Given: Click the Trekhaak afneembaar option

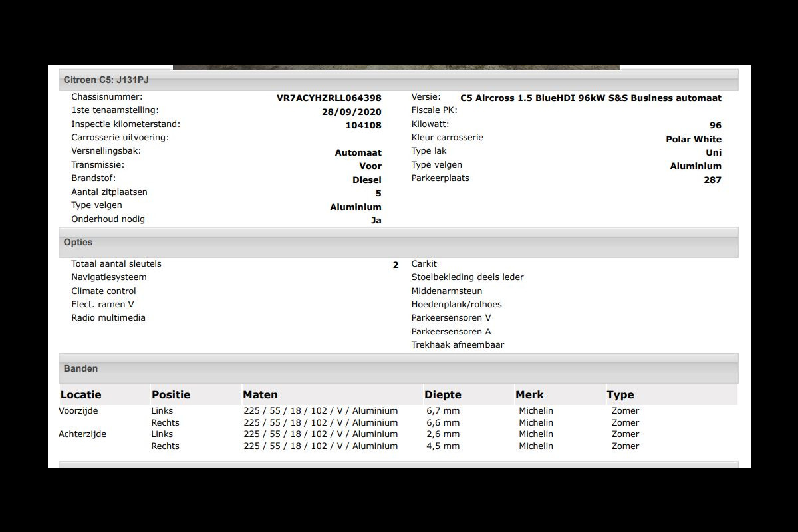Looking at the screenshot, I should [458, 344].
